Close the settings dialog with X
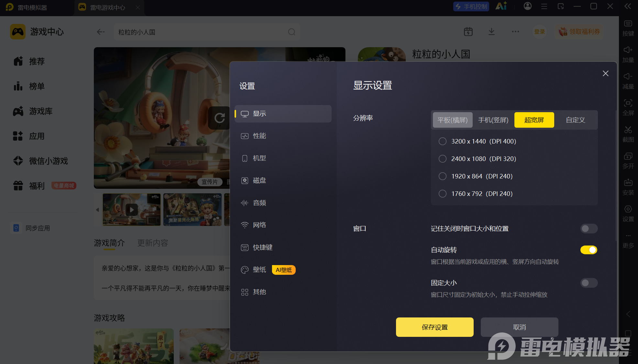 point(606,73)
